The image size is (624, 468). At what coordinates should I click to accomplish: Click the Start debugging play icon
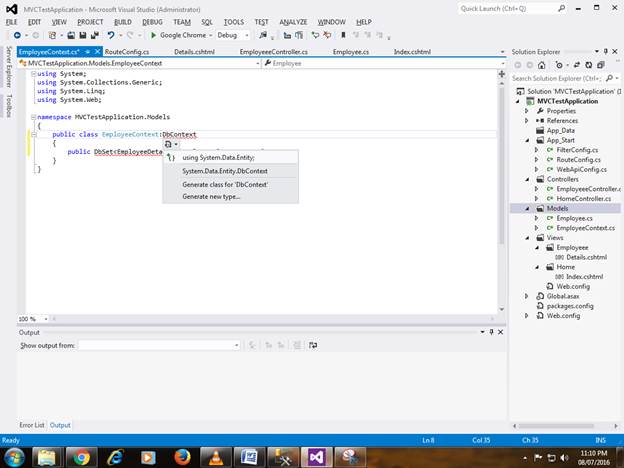pos(153,35)
